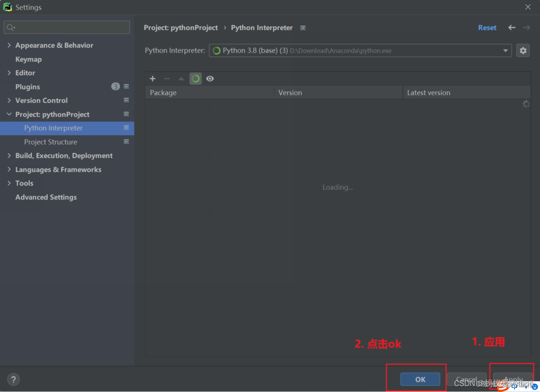The height and width of the screenshot is (392, 540).
Task: Expand Appearance & Behavior section
Action: (9, 45)
